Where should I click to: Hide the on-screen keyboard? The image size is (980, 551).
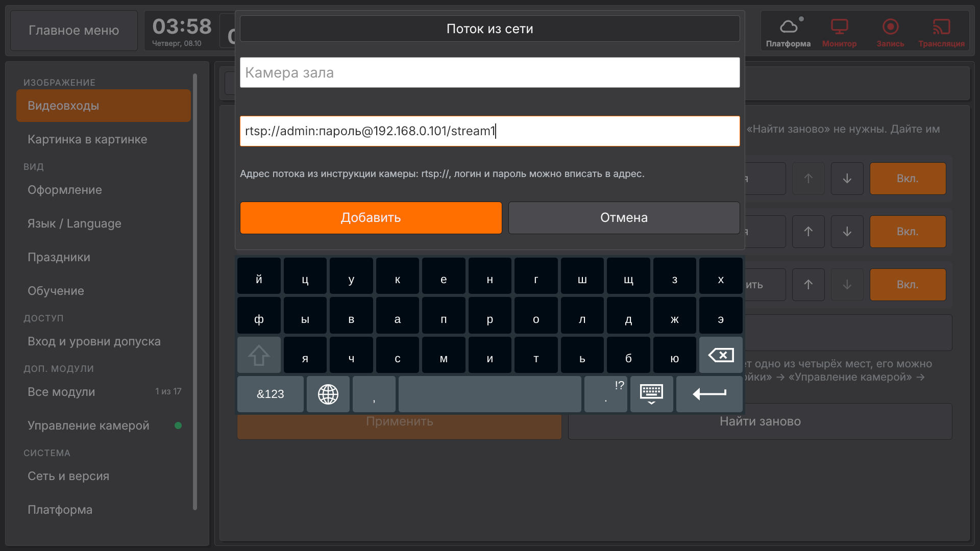(x=652, y=394)
